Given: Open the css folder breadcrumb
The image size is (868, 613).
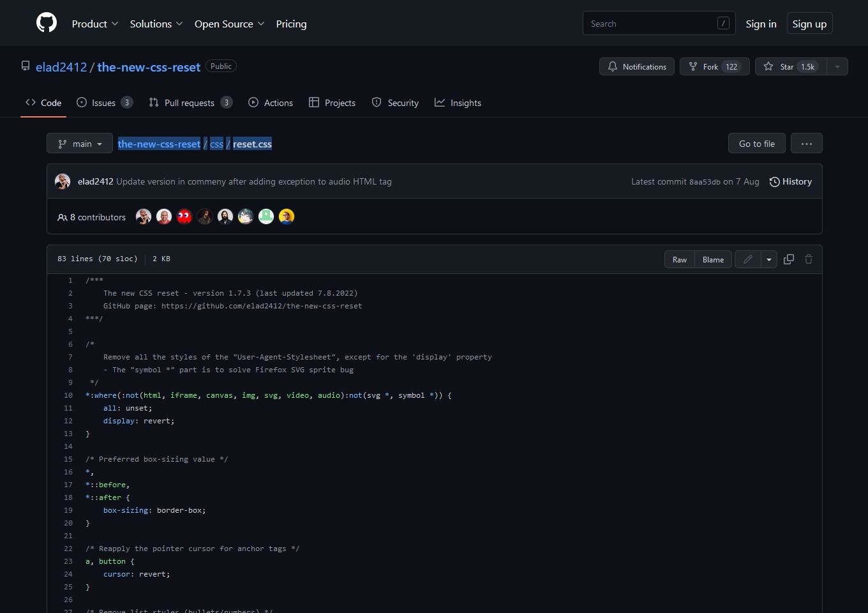Looking at the screenshot, I should point(216,144).
